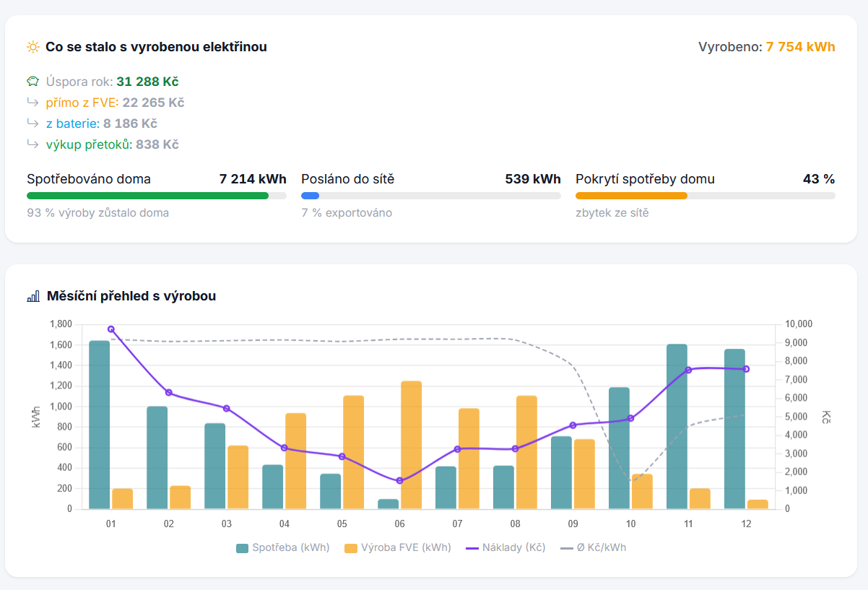
Task: Click the teal consumption bar for month 11
Action: (677, 427)
